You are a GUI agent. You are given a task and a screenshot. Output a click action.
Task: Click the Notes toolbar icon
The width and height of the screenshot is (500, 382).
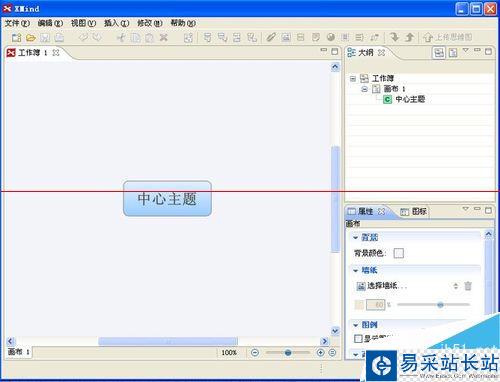point(315,37)
